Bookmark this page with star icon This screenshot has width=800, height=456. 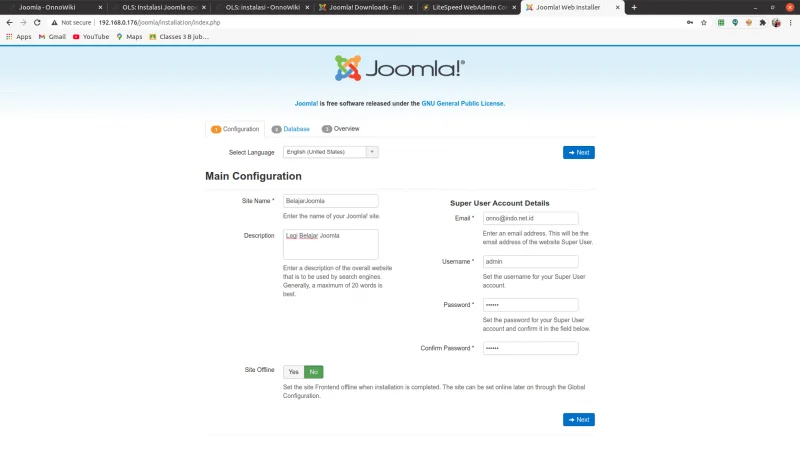(704, 22)
